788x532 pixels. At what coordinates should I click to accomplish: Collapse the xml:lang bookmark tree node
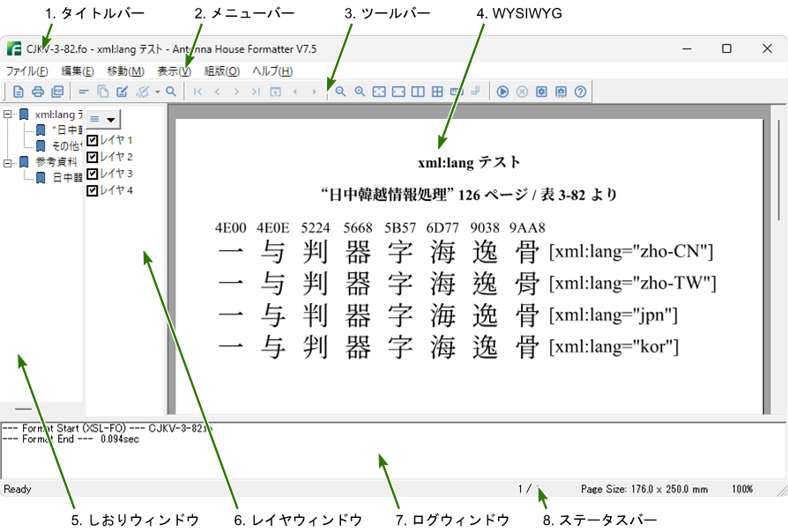point(7,115)
